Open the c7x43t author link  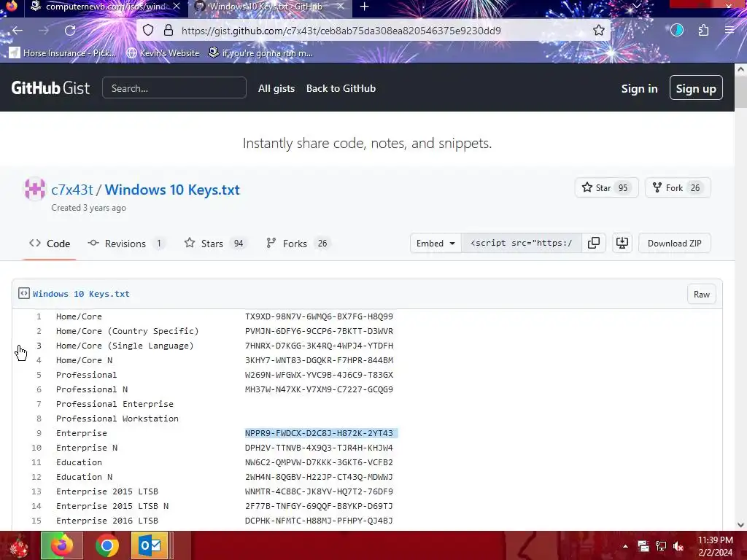click(x=72, y=190)
